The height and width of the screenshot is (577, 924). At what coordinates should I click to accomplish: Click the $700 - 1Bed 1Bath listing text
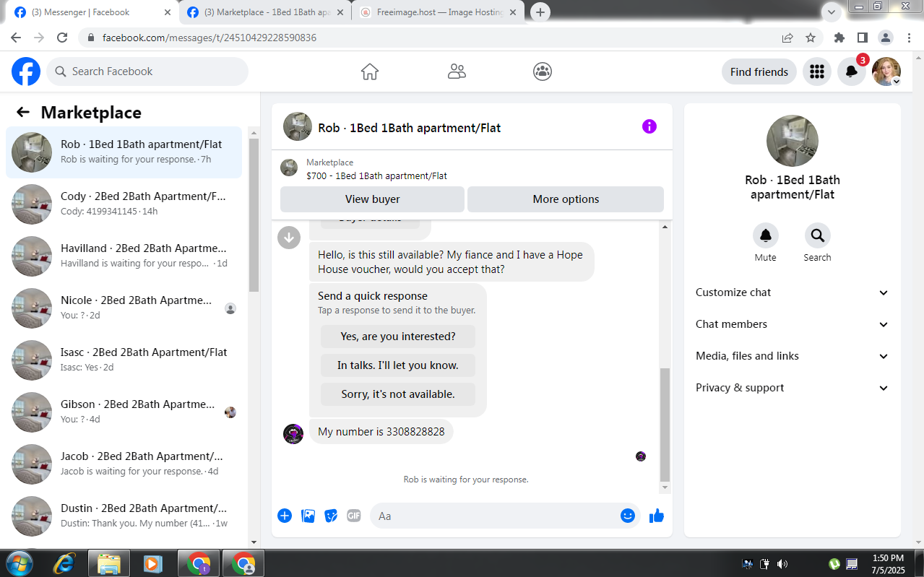tap(376, 175)
